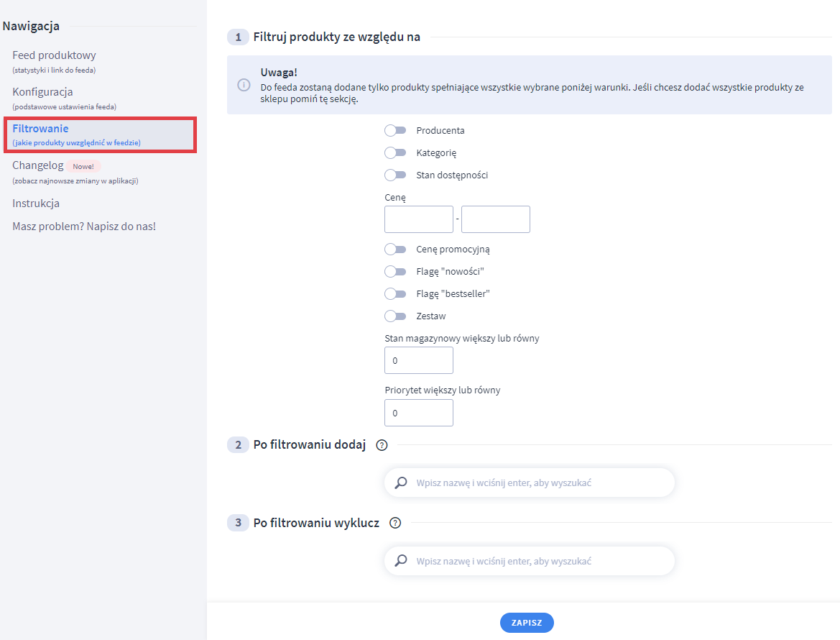Enable the Zestaw filter toggle
The width and height of the screenshot is (840, 640).
[x=395, y=316]
